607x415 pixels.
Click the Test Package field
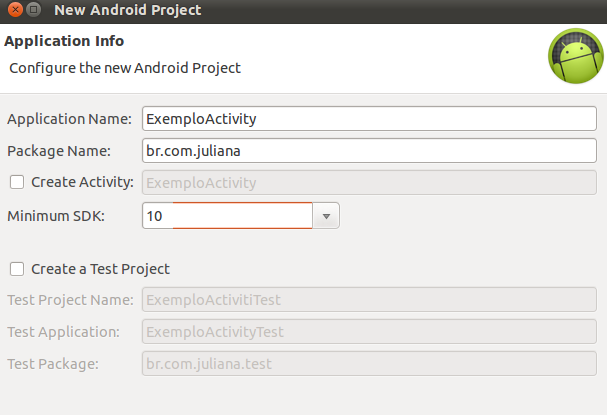pyautogui.click(x=369, y=364)
